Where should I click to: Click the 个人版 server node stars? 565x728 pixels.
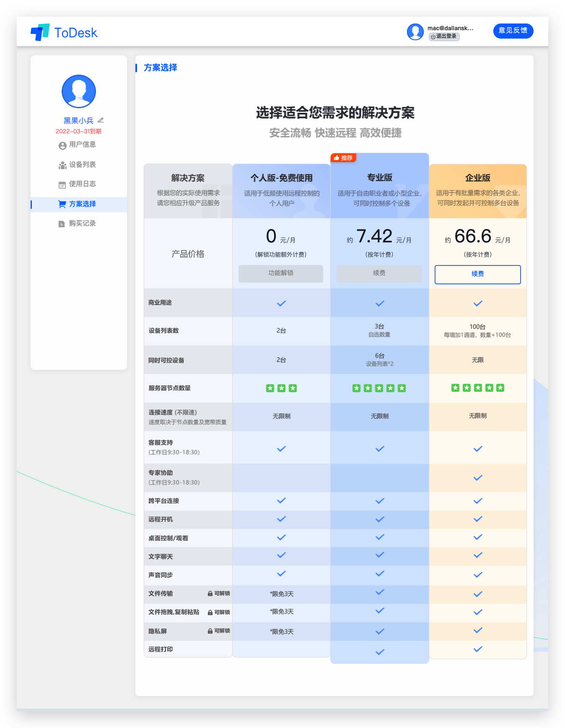tap(281, 388)
